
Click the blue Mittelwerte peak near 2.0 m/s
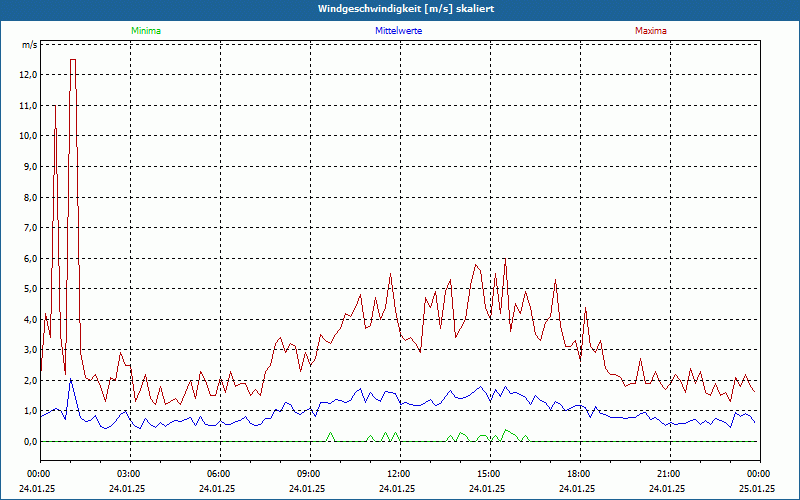(70, 379)
